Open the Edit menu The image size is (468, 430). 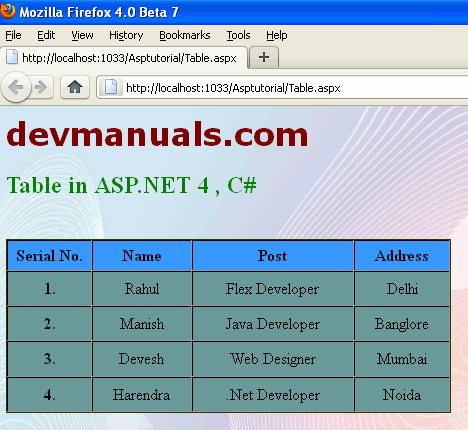pyautogui.click(x=46, y=35)
